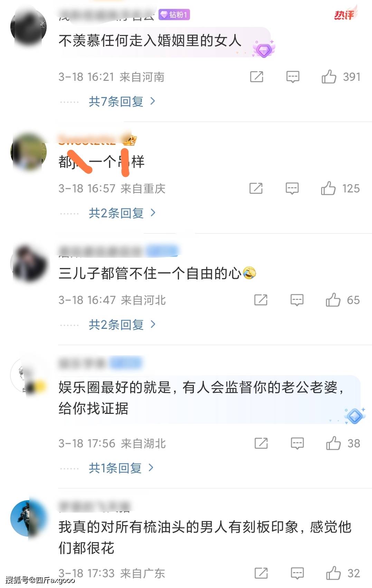Like the comment with 391 likes
Image resolution: width=372 pixels, height=588 pixels.
pyautogui.click(x=329, y=76)
